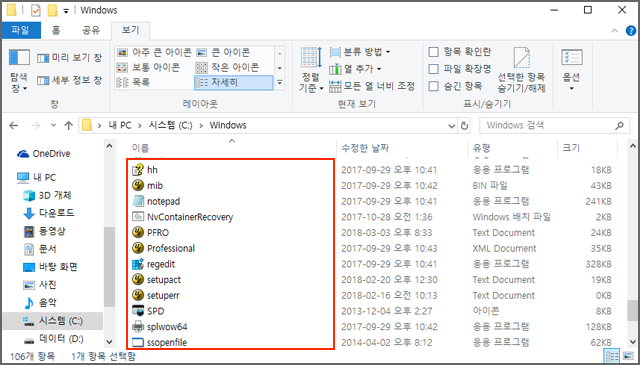This screenshot has height=365, width=640.
Task: Go back with the back arrow
Action: coord(14,125)
